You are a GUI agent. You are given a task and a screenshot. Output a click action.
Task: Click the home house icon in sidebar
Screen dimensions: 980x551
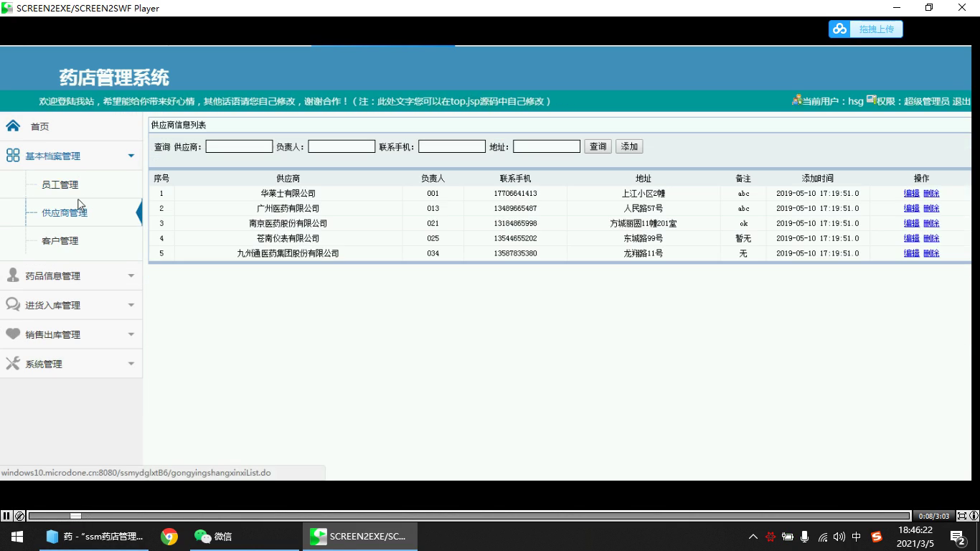click(x=13, y=126)
